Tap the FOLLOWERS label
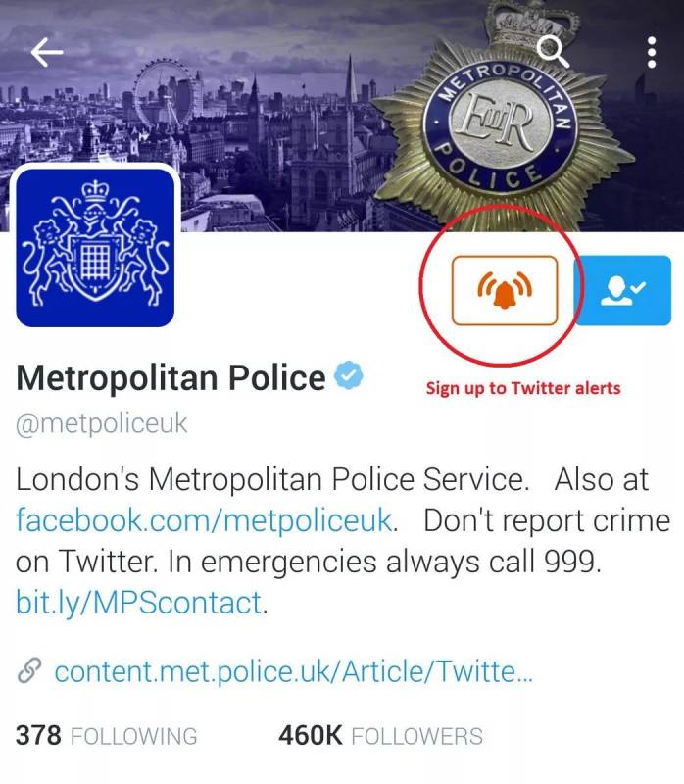The image size is (684, 784). pos(417,737)
